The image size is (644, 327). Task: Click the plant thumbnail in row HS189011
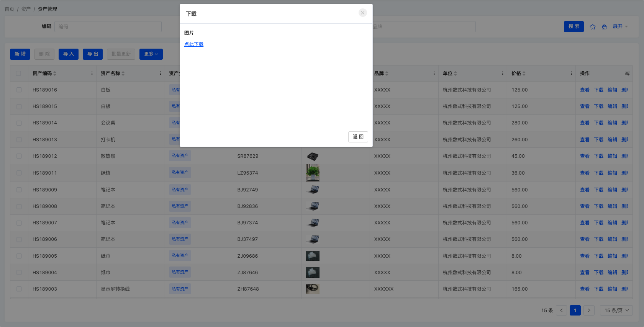pos(313,173)
